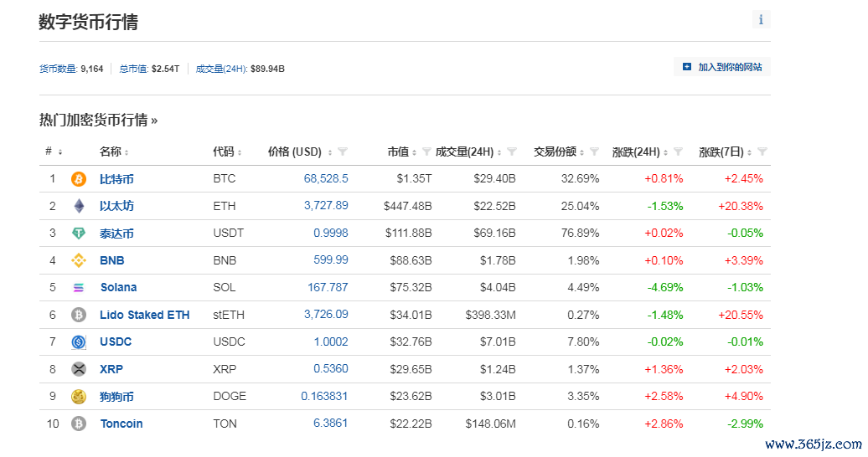Click the USDC price 1.0002
Image resolution: width=868 pixels, height=457 pixels.
(x=330, y=341)
